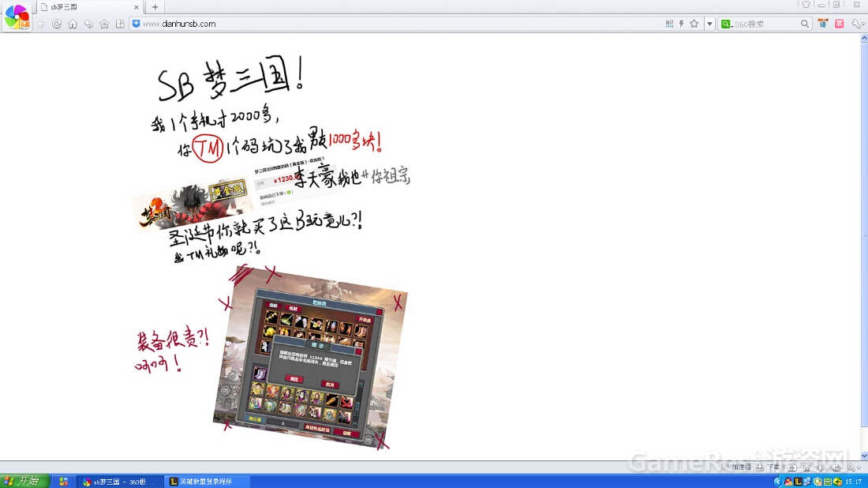The image size is (868, 488).
Task: Open the skin changer shirt icon
Action: [806, 5]
